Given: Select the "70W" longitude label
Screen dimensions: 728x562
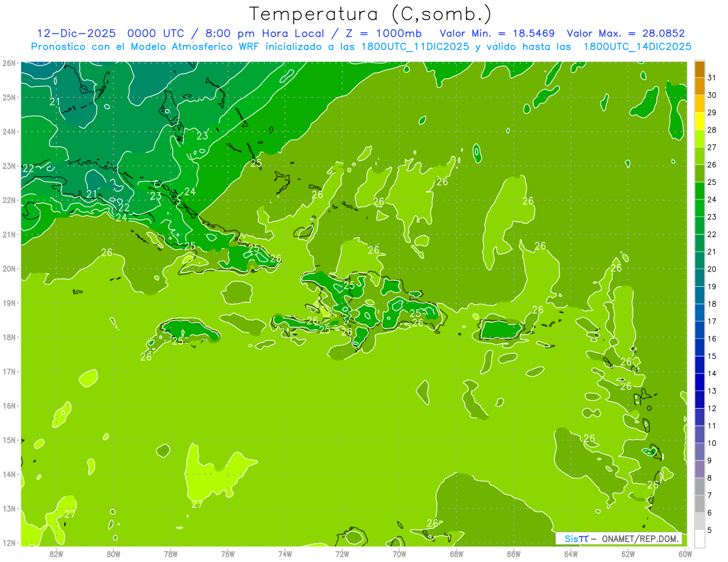Looking at the screenshot, I should click(x=399, y=554).
